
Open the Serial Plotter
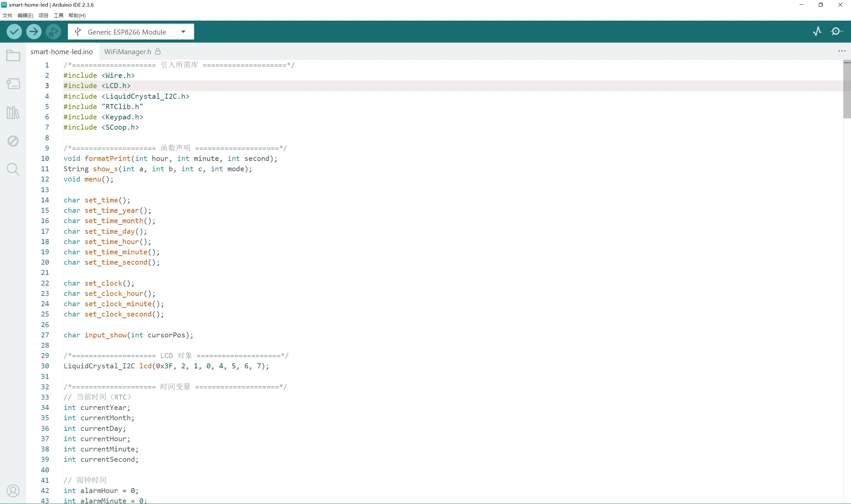click(x=817, y=32)
